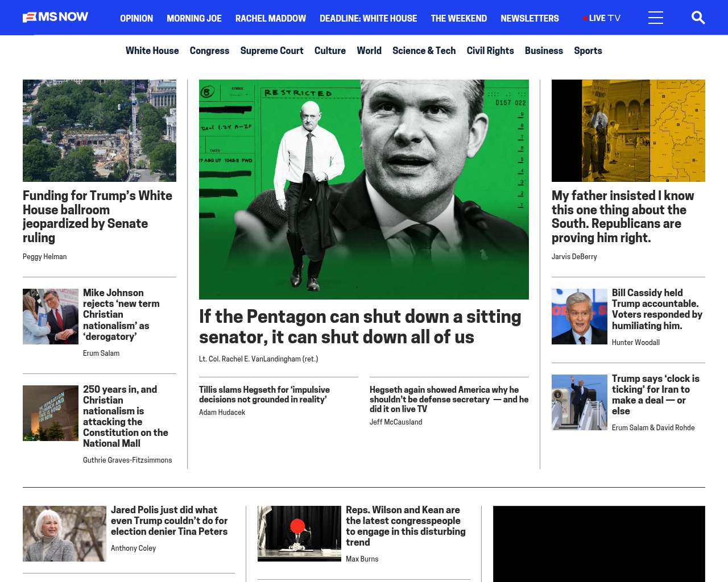This screenshot has height=582, width=728.
Task: Open the Opinion section
Action: tap(136, 18)
